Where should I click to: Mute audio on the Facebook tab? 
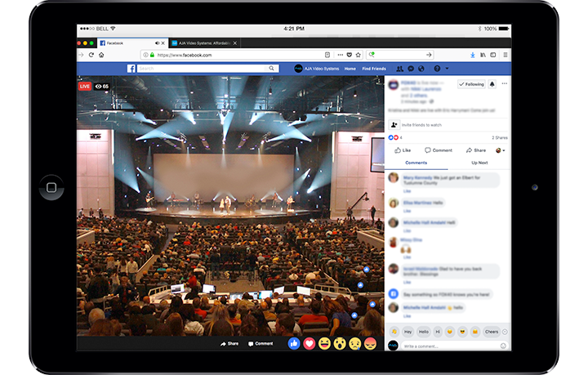point(157,43)
